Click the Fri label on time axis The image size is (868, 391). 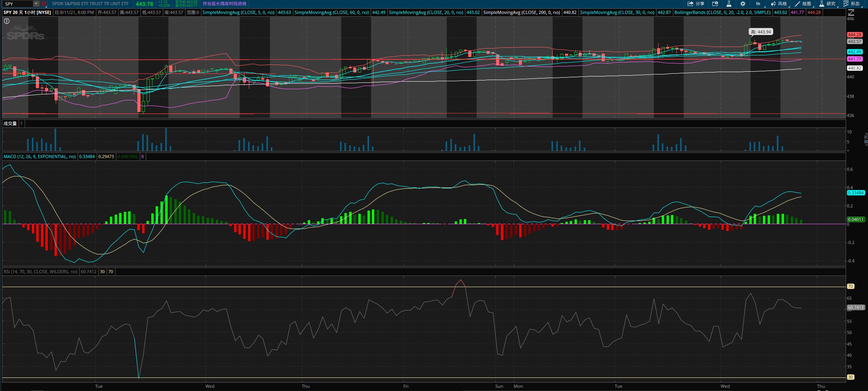click(406, 386)
